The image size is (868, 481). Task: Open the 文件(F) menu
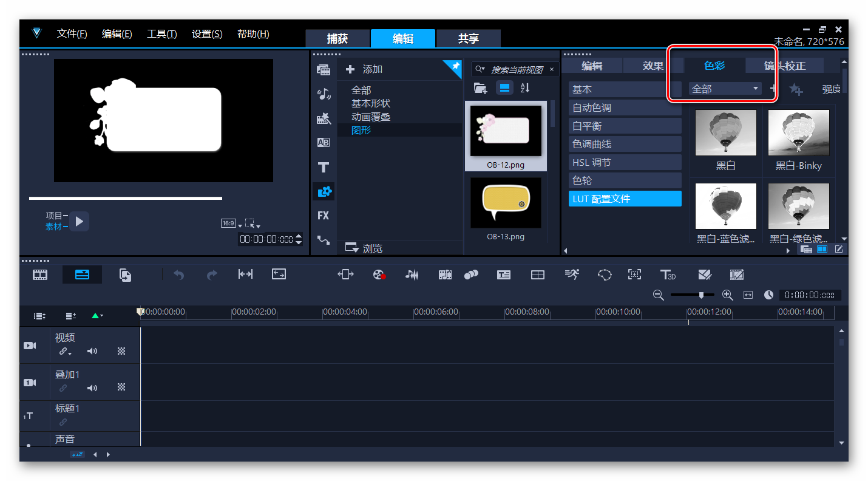(72, 34)
